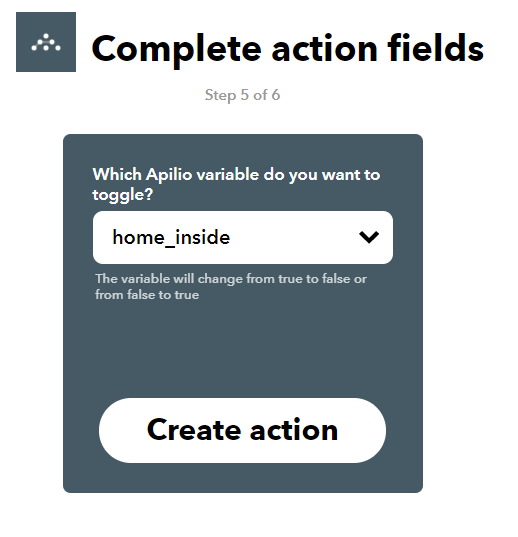Click the Create action button
This screenshot has height=537, width=518.
click(242, 430)
